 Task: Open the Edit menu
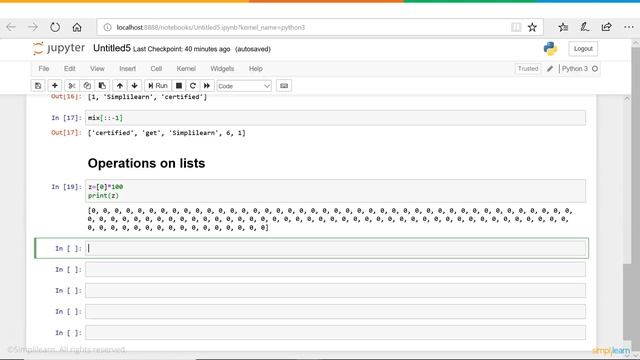[69, 69]
